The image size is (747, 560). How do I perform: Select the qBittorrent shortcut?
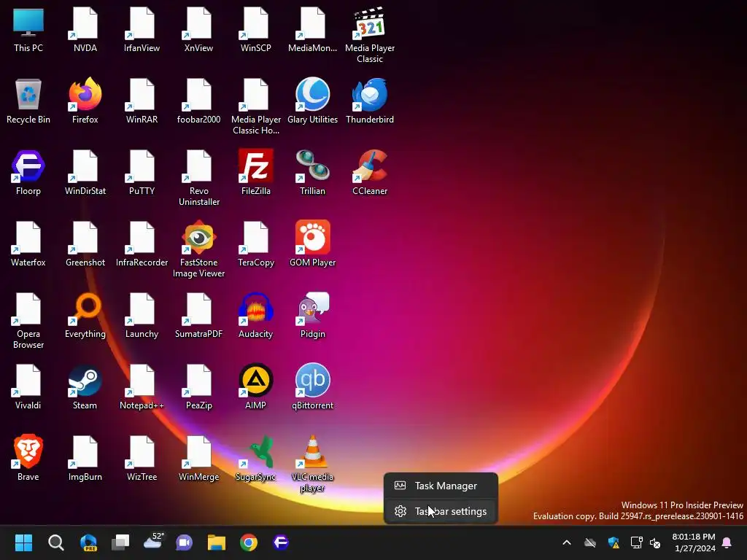coord(312,386)
